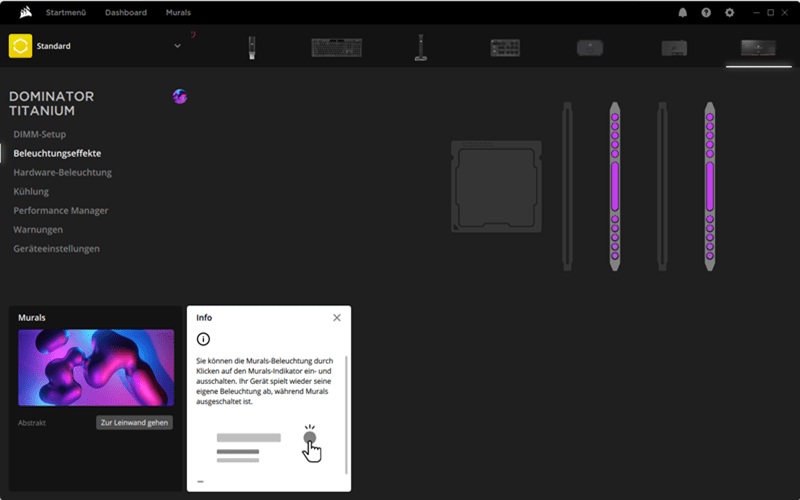Image resolution: width=800 pixels, height=500 pixels.
Task: Select the fourth lit purple DIMM module
Action: [x=710, y=186]
